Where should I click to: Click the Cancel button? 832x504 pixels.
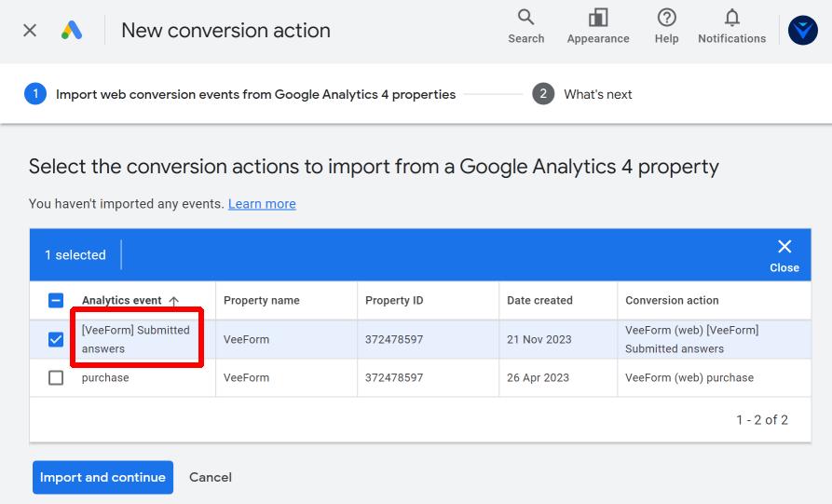(x=211, y=477)
